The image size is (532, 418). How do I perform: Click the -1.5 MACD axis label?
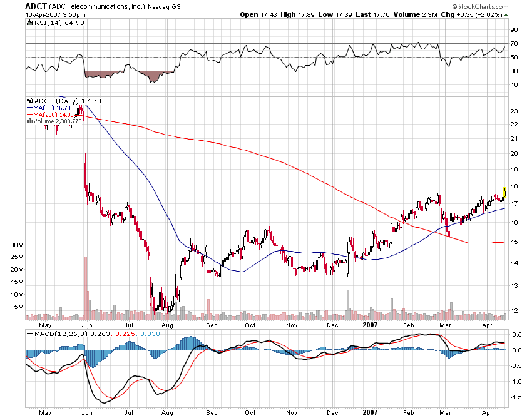pyautogui.click(x=516, y=397)
